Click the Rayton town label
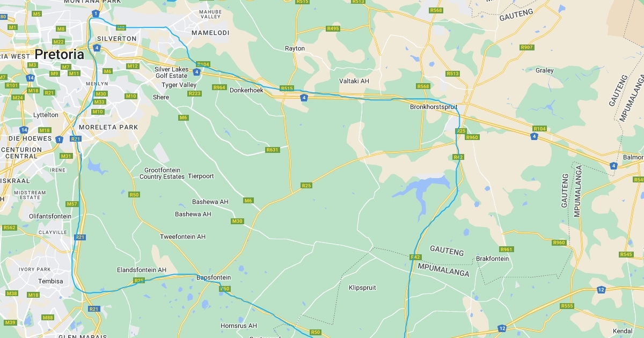This screenshot has height=338, width=644. [x=295, y=48]
